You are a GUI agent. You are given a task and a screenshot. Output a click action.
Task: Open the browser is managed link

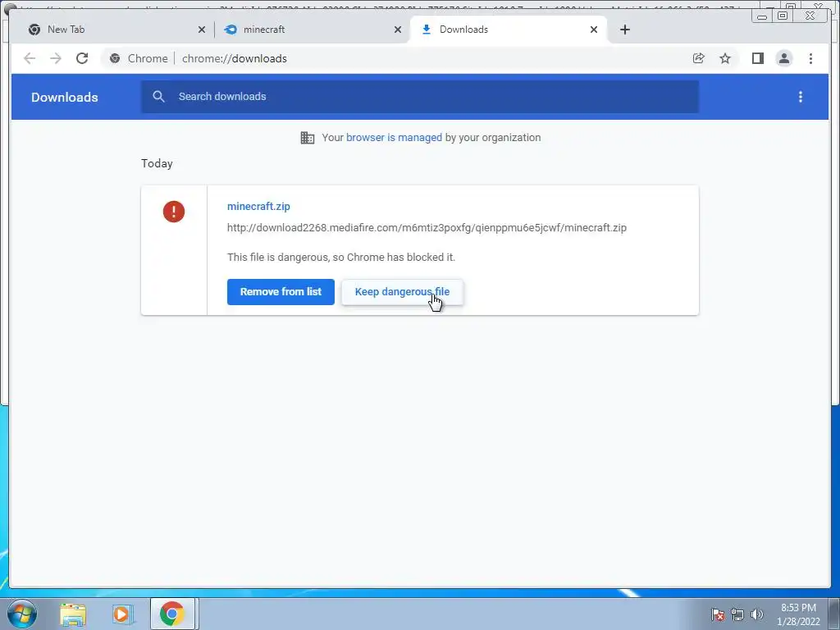coord(395,138)
